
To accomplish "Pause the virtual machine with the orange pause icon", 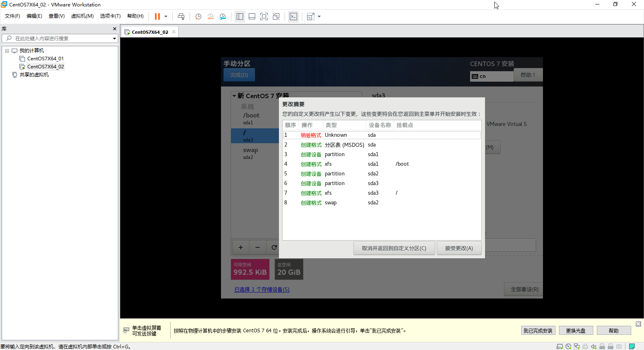I will [157, 16].
